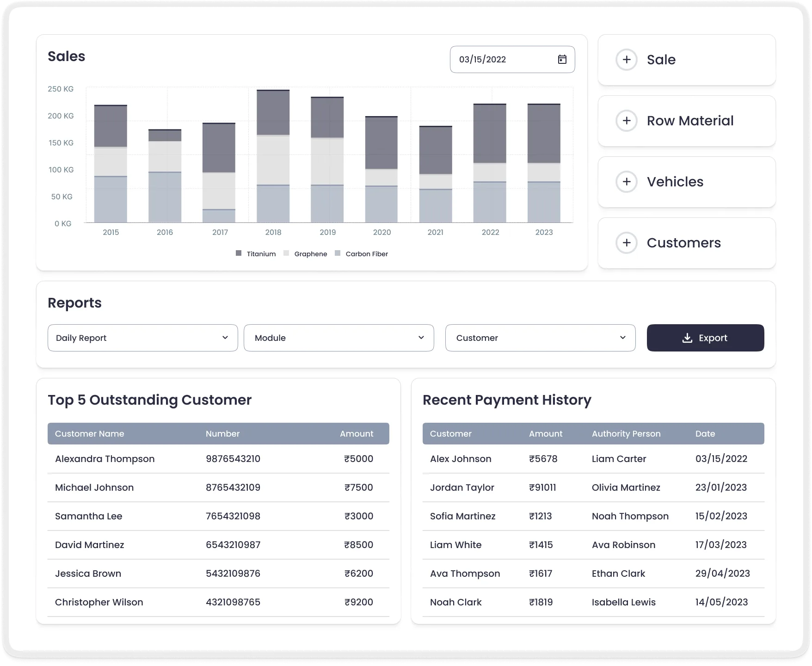Click the plus icon beside Sale
Image resolution: width=812 pixels, height=666 pixels.
coord(627,59)
